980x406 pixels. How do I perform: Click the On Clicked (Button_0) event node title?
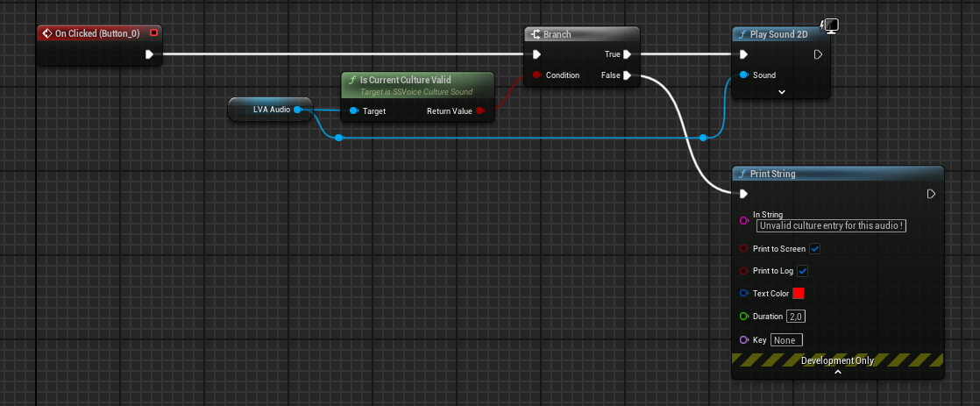click(97, 33)
